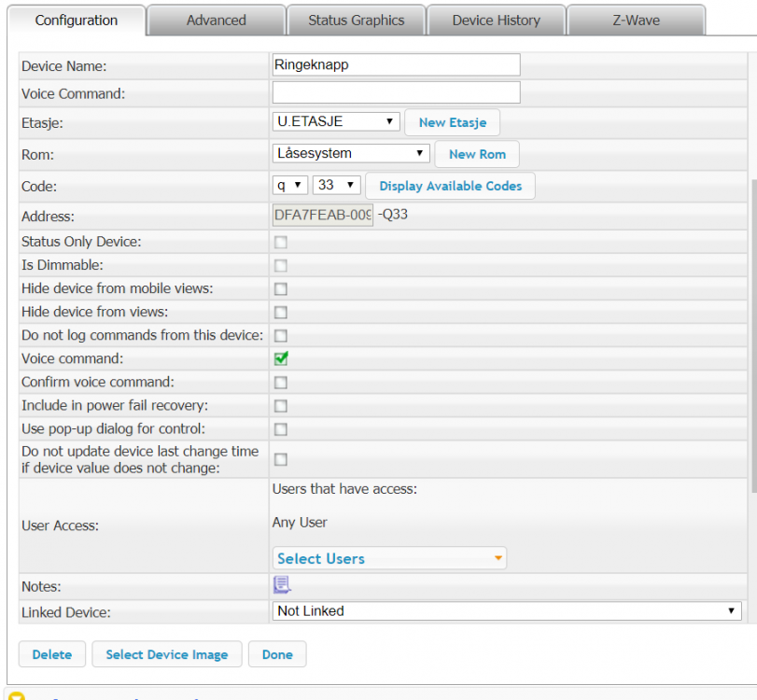Expand the Linked Device dropdown

coord(507,611)
